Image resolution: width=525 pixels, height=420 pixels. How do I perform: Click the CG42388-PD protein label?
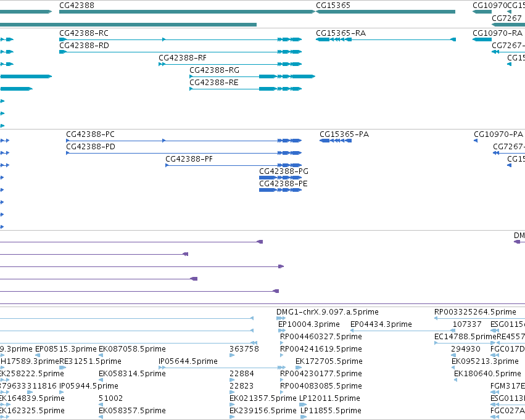coord(91,147)
